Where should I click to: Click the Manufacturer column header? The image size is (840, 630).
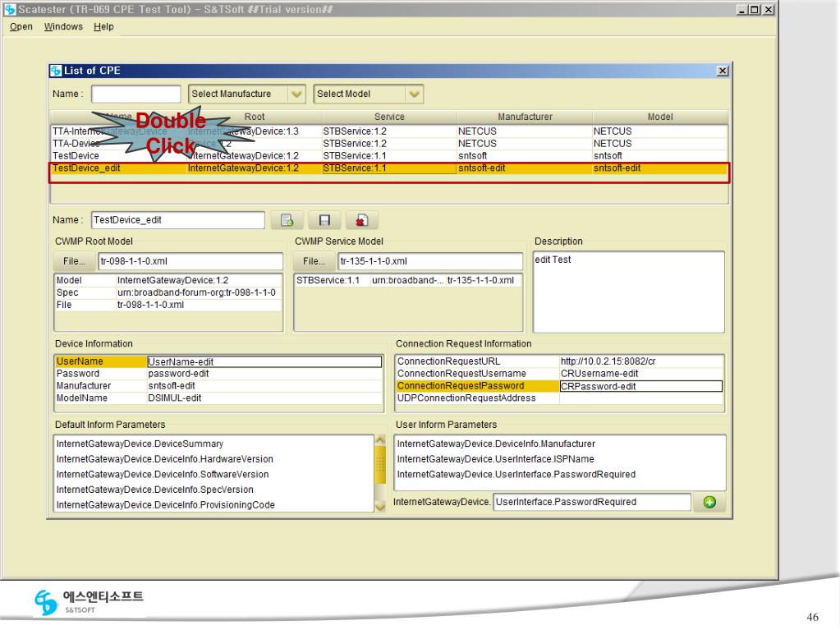click(x=525, y=117)
